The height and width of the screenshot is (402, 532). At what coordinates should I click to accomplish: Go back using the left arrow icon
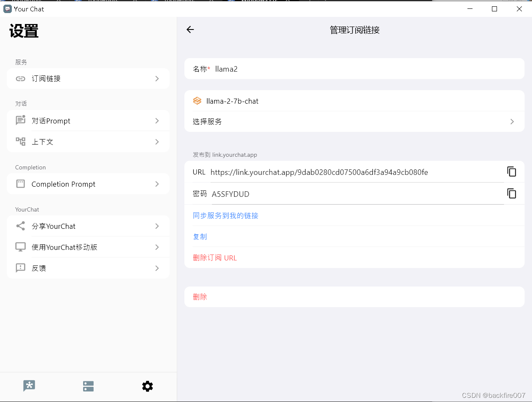tap(190, 29)
